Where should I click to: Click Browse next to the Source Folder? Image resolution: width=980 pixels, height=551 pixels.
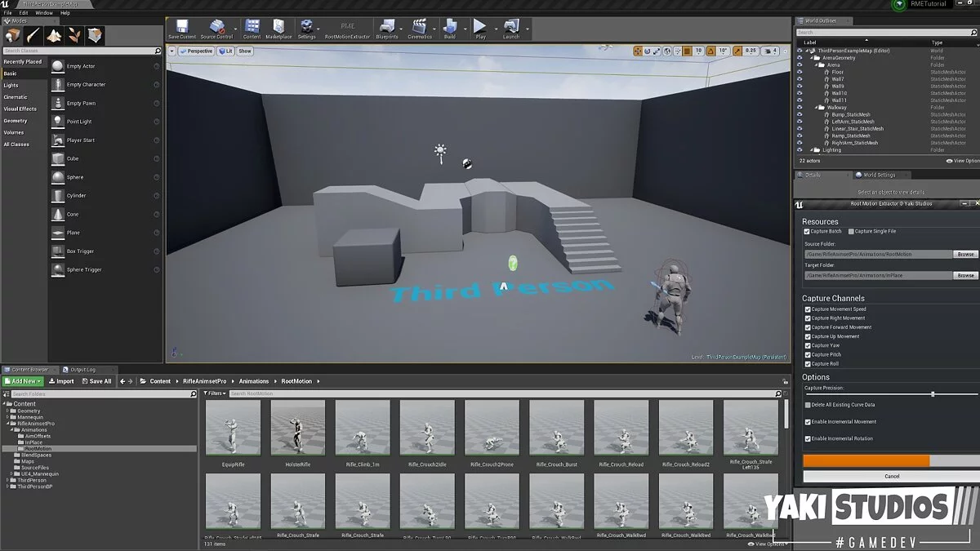(966, 255)
